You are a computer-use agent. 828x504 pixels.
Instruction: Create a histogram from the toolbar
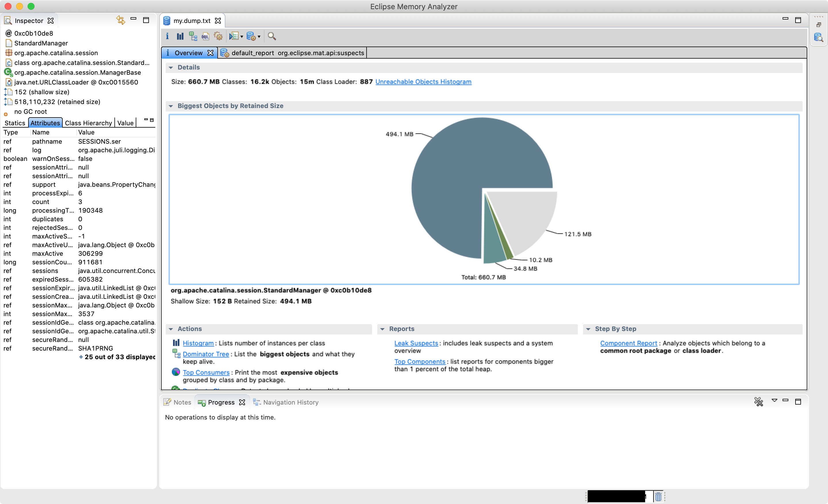(x=180, y=36)
